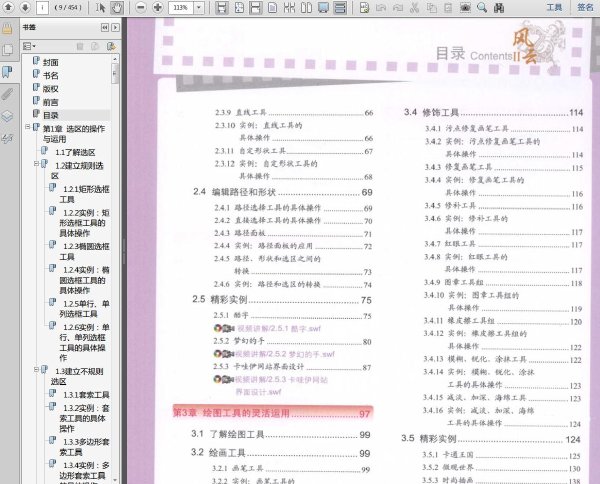The height and width of the screenshot is (484, 600).
Task: Open bookmark 1.2.3椭圆选框工具
Action: click(85, 251)
